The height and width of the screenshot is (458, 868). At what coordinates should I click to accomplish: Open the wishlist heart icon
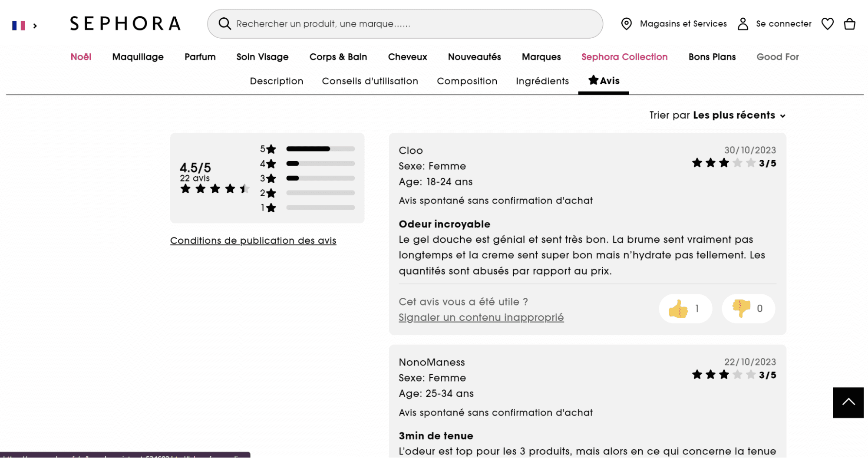[x=827, y=24]
